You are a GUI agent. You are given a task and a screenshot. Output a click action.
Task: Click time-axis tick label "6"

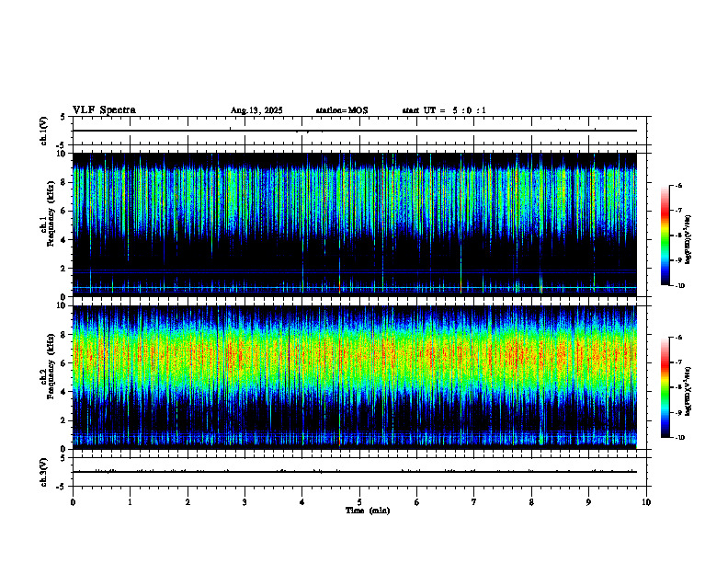click(x=417, y=502)
